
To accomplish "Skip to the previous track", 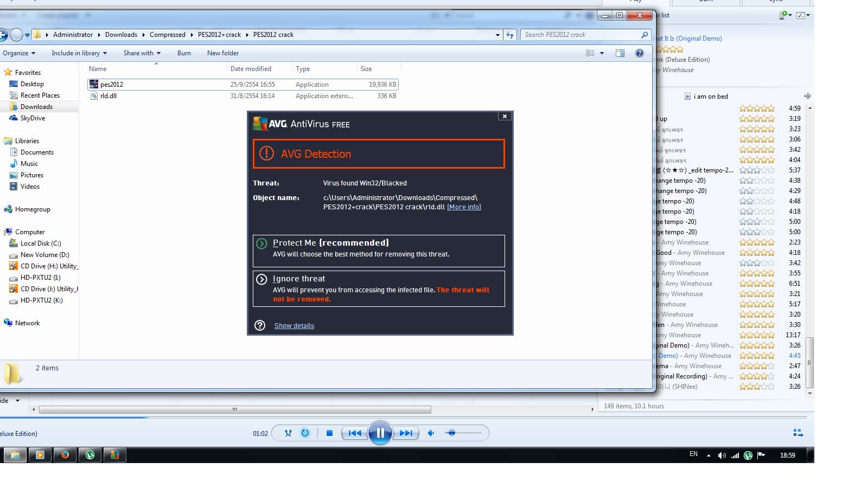I will pyautogui.click(x=355, y=433).
